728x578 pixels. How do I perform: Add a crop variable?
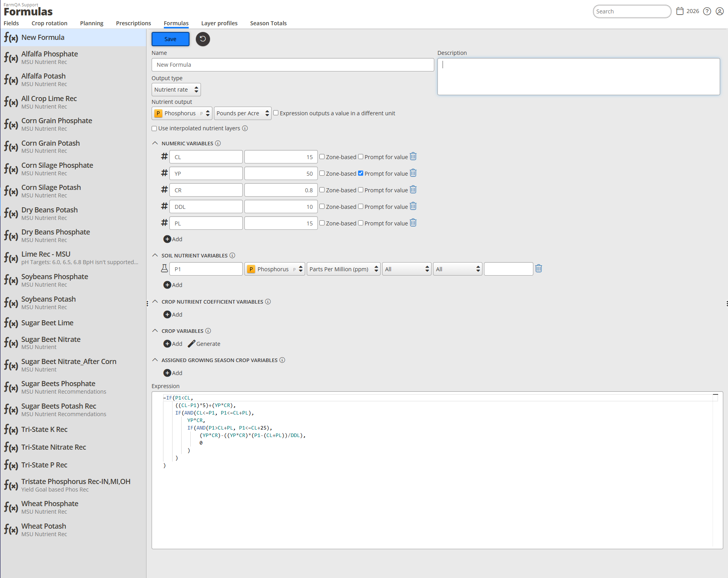pos(173,344)
